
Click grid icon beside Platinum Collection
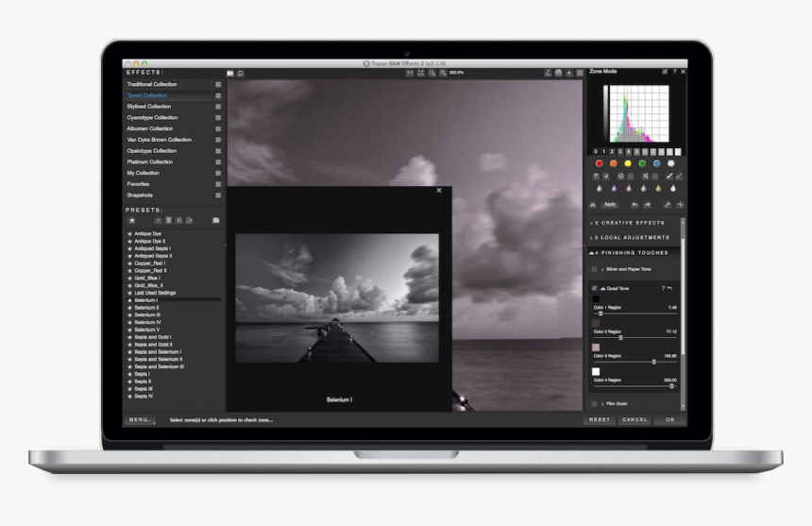(x=218, y=162)
